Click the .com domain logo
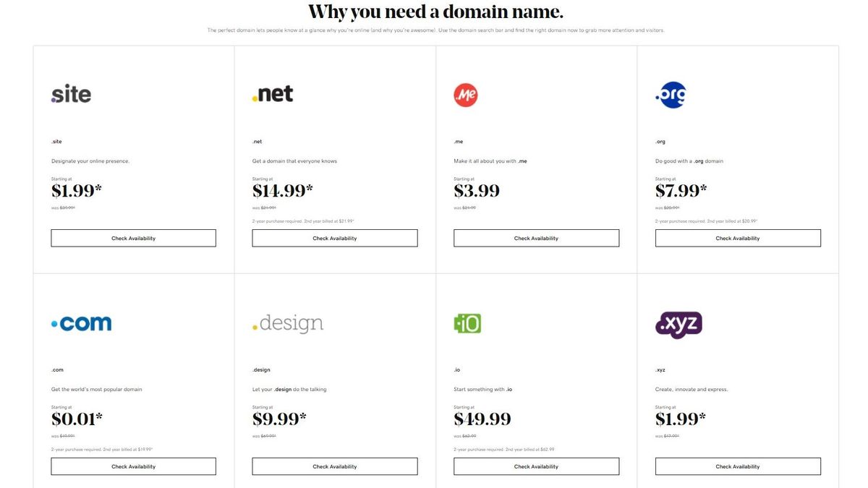Viewport: 868px width, 488px height. tap(80, 322)
